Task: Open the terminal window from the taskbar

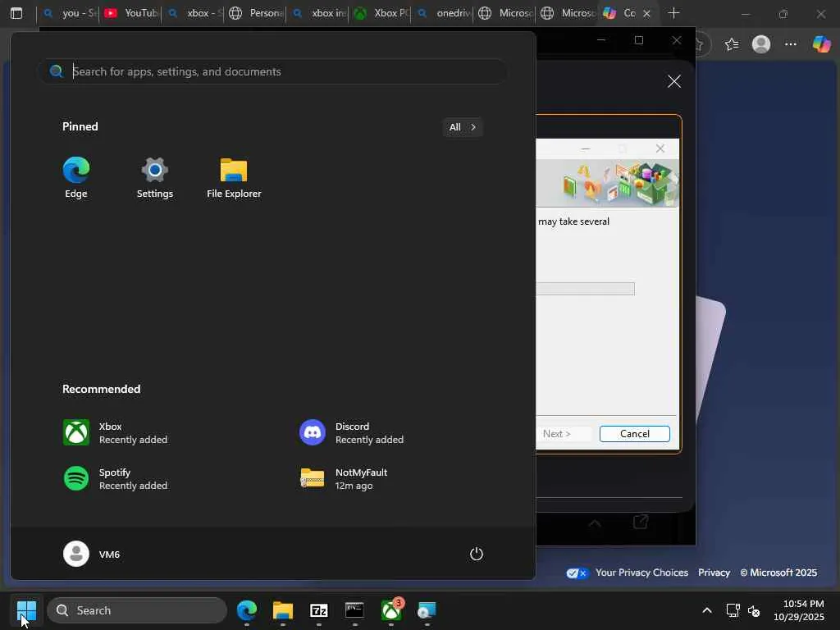Action: point(354,610)
